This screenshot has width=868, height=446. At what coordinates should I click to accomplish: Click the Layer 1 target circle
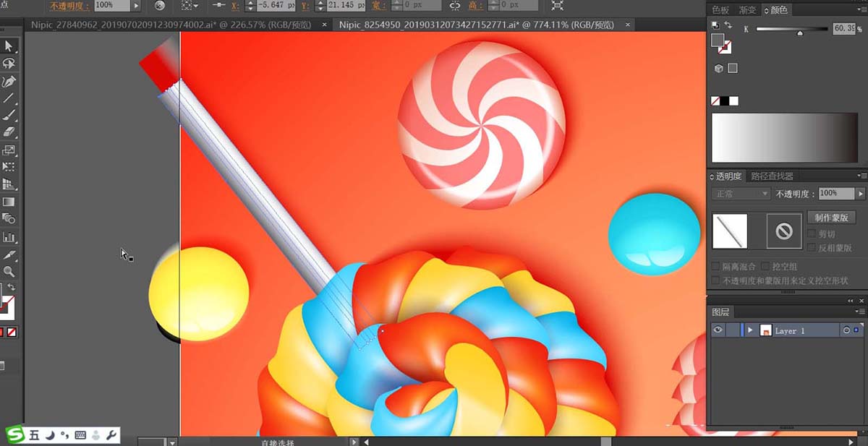(x=846, y=330)
